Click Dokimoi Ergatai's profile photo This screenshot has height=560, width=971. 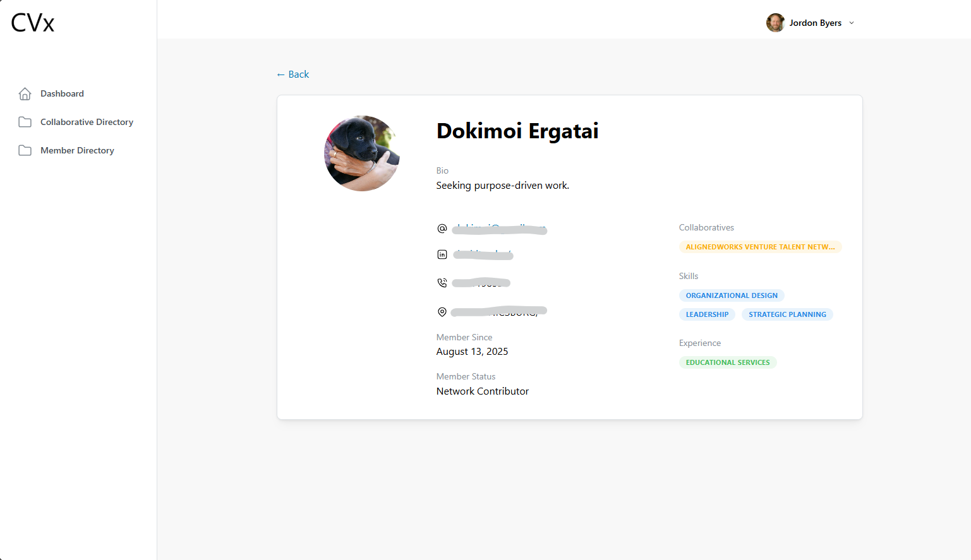[x=361, y=153]
